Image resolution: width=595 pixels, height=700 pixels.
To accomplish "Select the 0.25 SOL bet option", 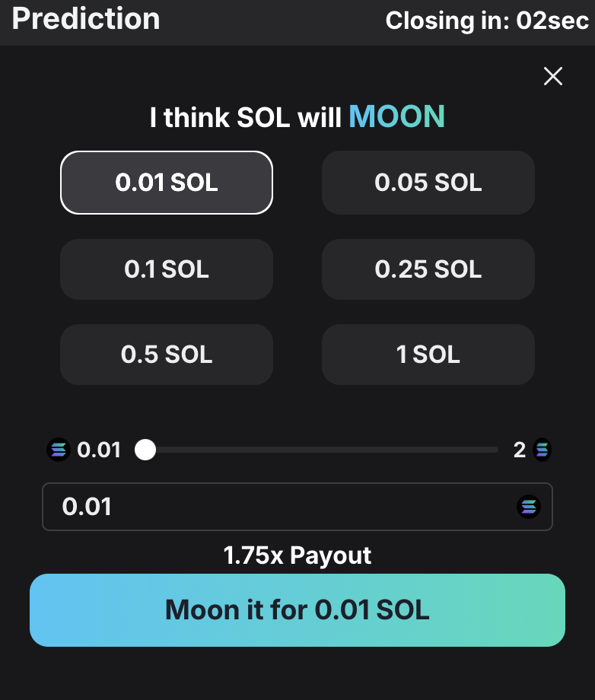I will pyautogui.click(x=428, y=269).
